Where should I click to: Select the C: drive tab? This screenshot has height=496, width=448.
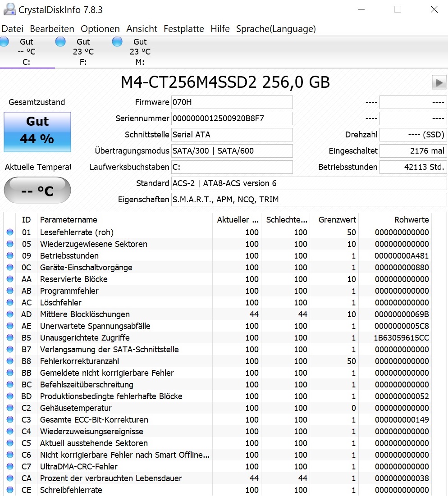tap(27, 51)
